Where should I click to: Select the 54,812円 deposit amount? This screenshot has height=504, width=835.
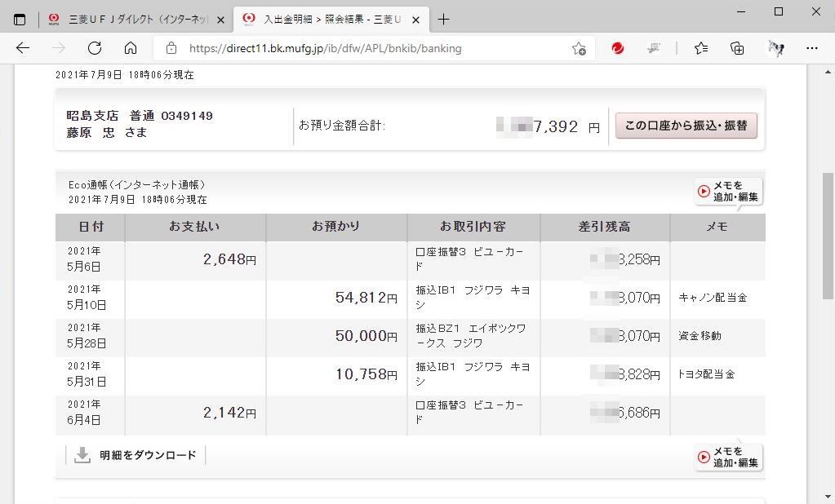366,298
